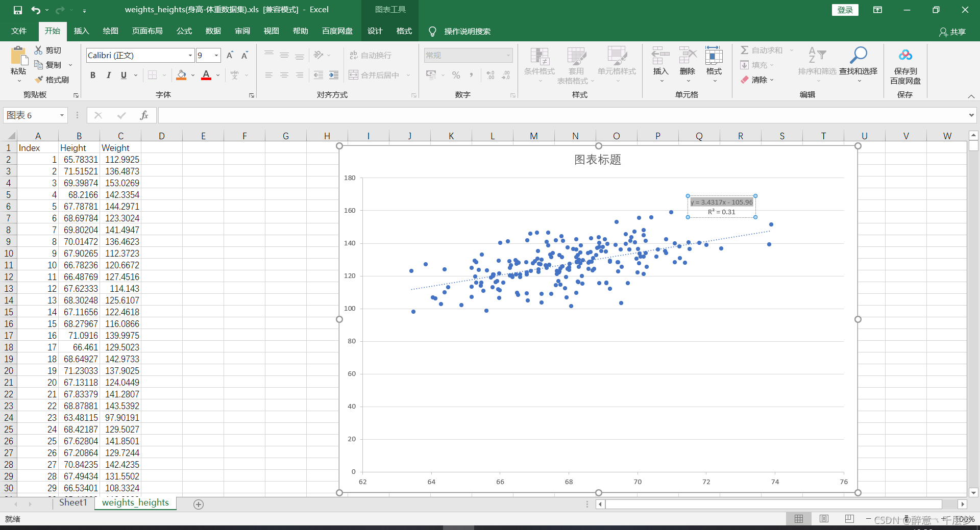Toggle bold formatting
The height and width of the screenshot is (530, 980).
[93, 75]
